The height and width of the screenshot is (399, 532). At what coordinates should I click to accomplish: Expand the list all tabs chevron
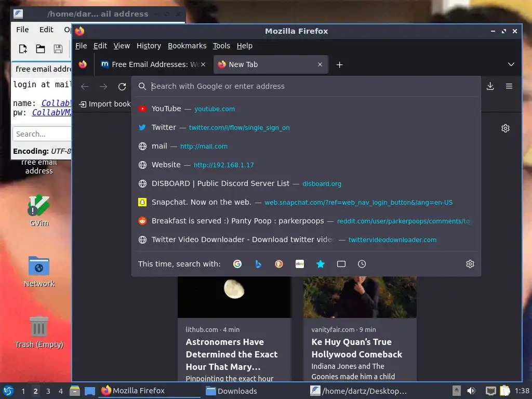point(511,64)
